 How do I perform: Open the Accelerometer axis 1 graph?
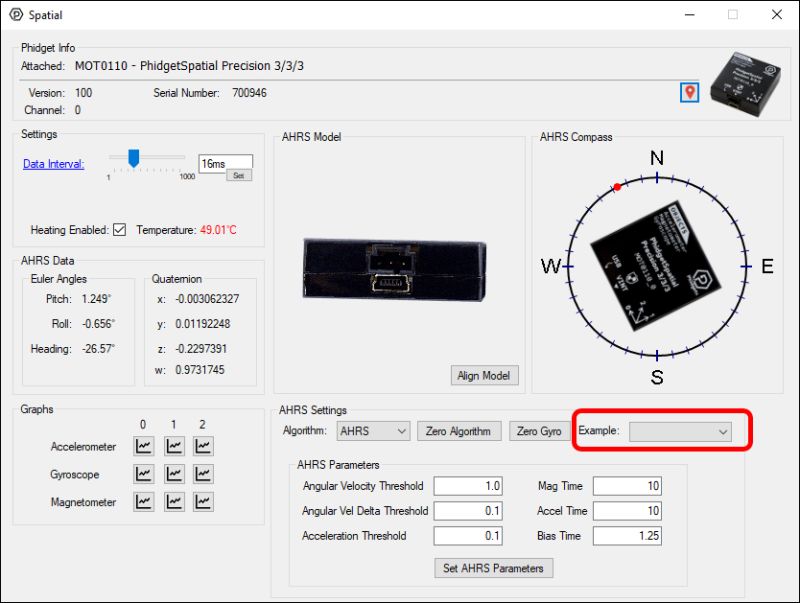click(174, 446)
